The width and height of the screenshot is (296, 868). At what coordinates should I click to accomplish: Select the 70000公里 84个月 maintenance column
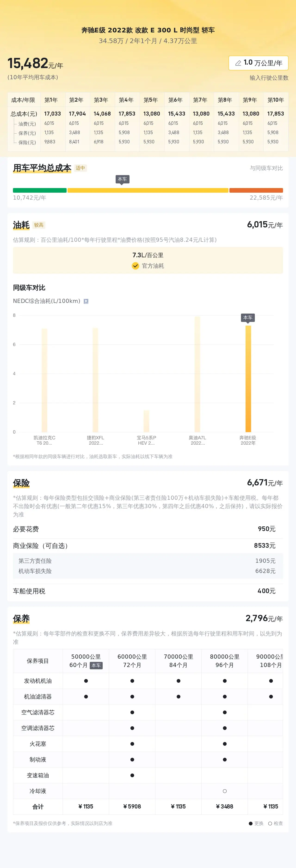pos(178,661)
